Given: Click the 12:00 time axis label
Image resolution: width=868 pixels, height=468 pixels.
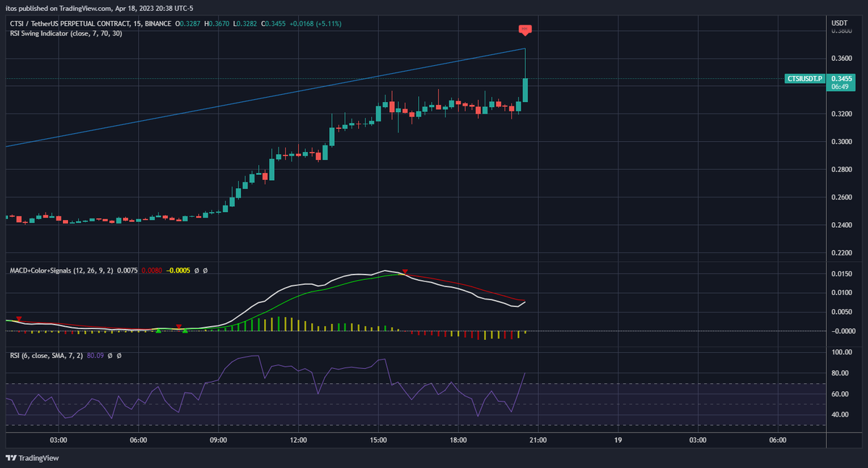Looking at the screenshot, I should pyautogui.click(x=298, y=440).
